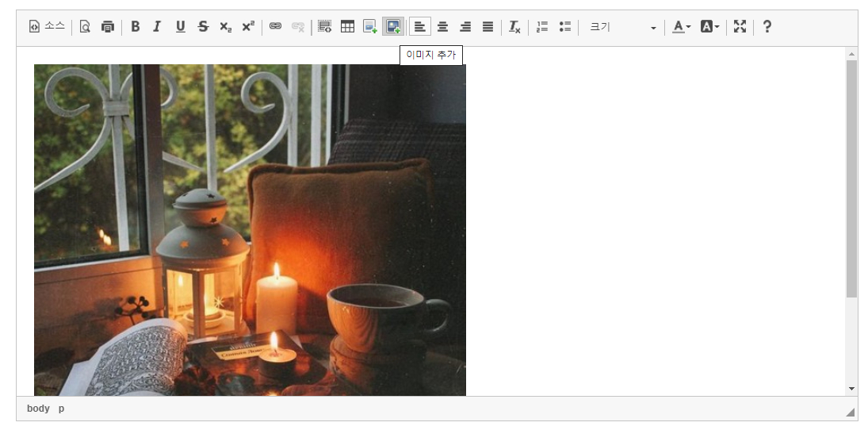Select the body element in path bar
The height and width of the screenshot is (430, 868).
pyautogui.click(x=38, y=409)
